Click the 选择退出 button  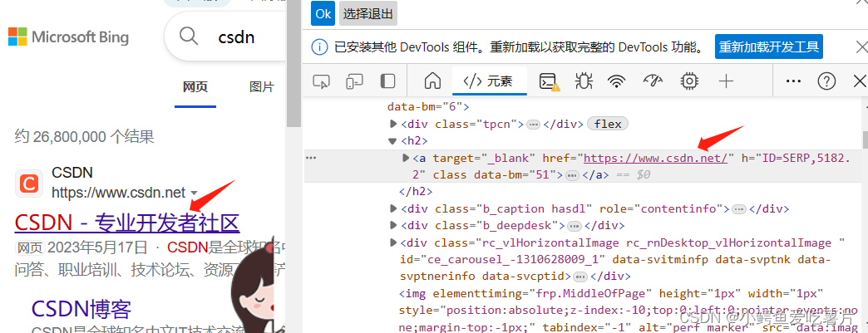coord(368,14)
